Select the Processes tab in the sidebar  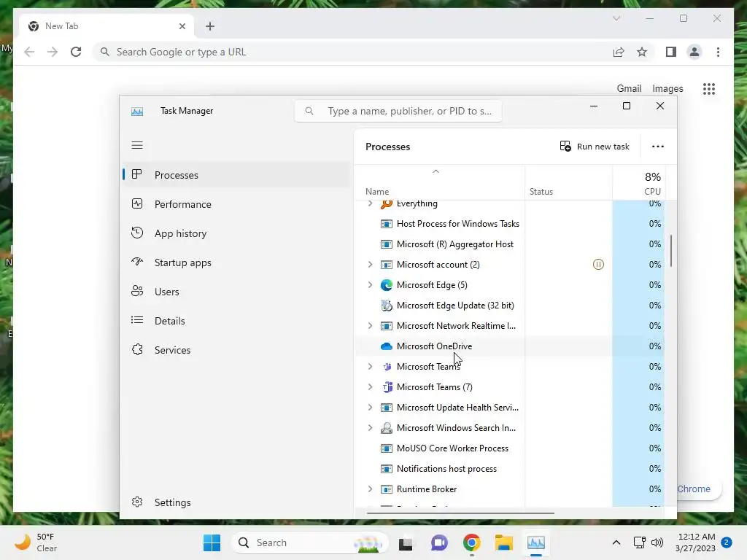236,175
